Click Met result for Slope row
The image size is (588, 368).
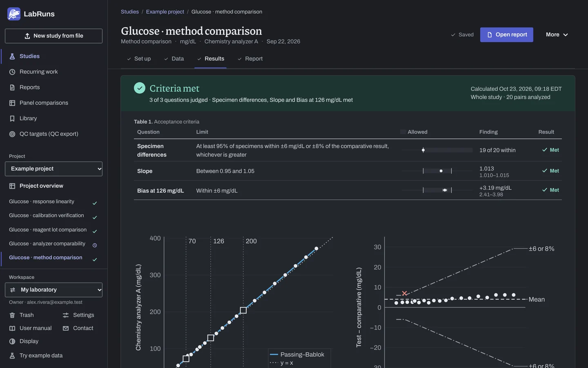pyautogui.click(x=550, y=171)
